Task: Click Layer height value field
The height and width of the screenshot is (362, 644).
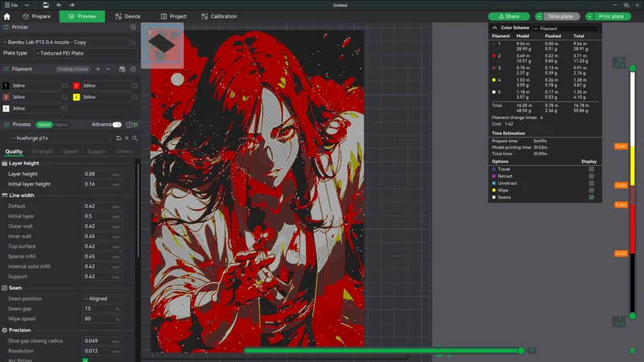Action: tap(101, 174)
